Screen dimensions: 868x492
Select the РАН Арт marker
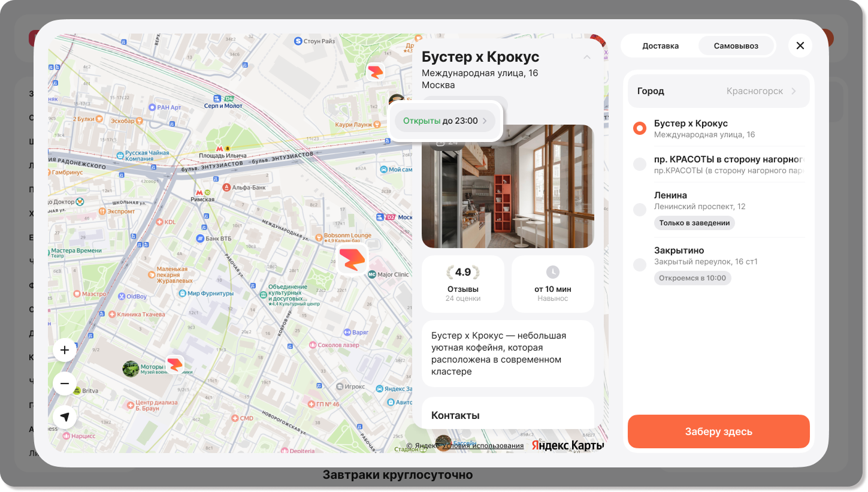[x=152, y=107]
